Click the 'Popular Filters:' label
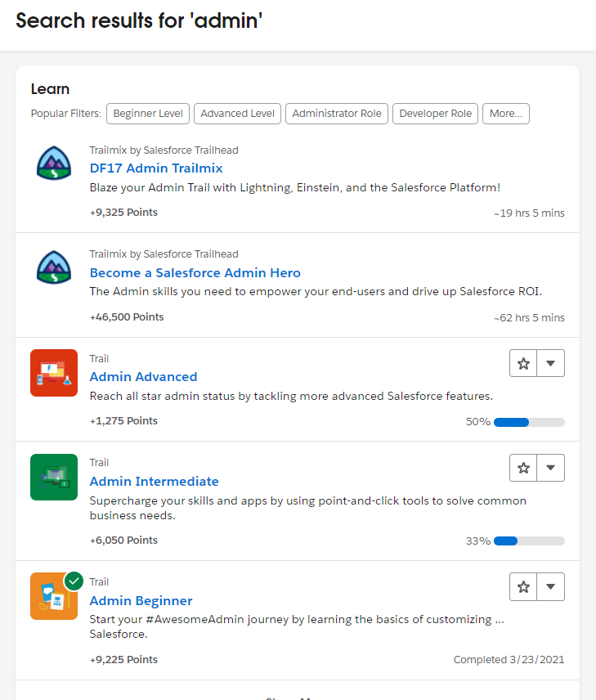Image resolution: width=596 pixels, height=700 pixels. (66, 114)
